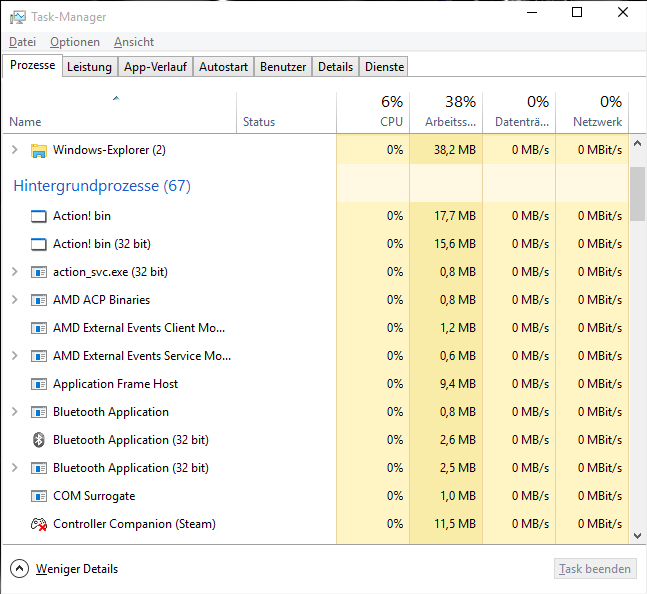Select the Windows-Explorer (2) row name
Viewport: 647px width, 594px height.
coord(109,150)
